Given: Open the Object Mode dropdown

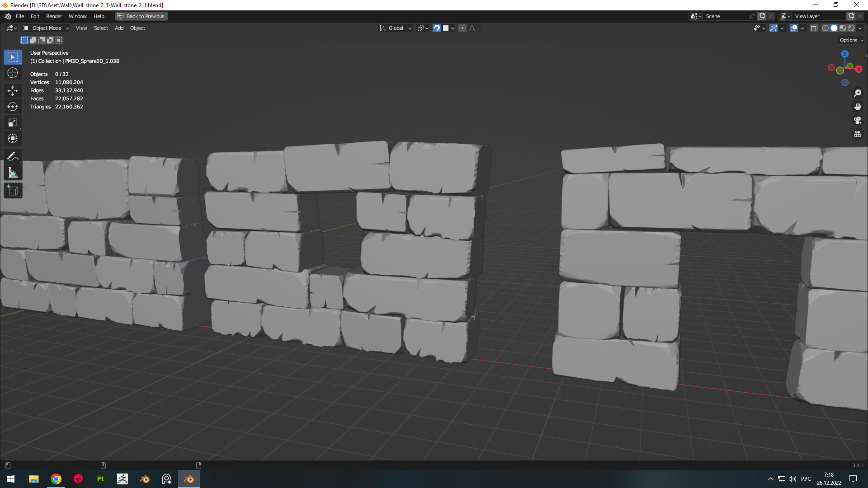Looking at the screenshot, I should [46, 28].
